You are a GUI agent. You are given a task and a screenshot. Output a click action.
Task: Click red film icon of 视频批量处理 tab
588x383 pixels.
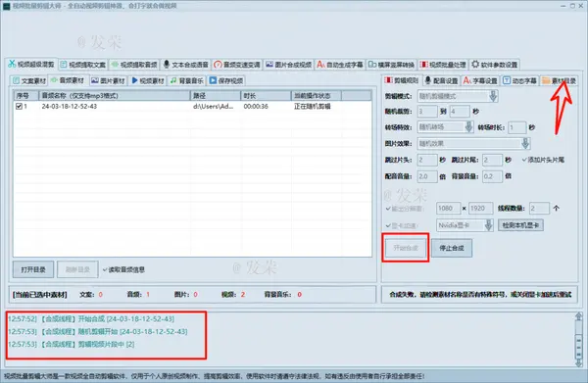point(423,65)
